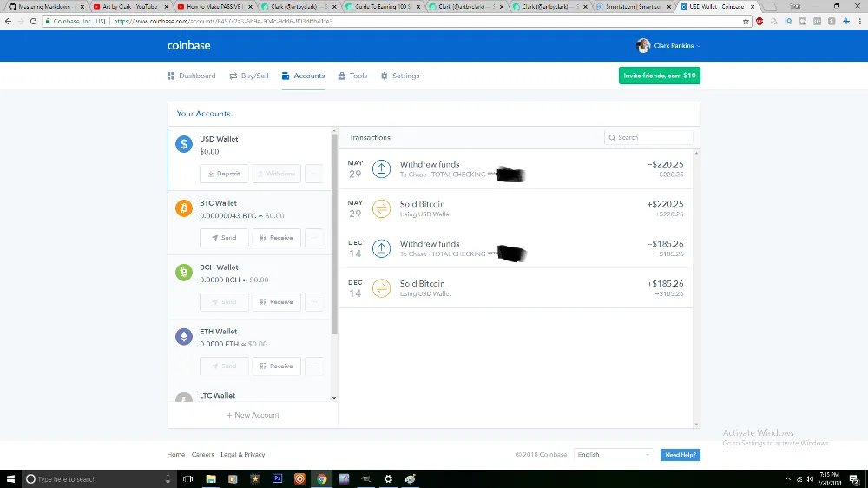
Task: Open the Dashboard navigation tab
Action: point(192,76)
